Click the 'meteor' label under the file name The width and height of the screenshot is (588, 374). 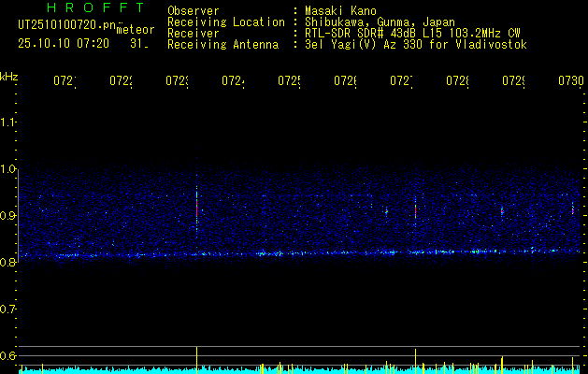pos(136,30)
